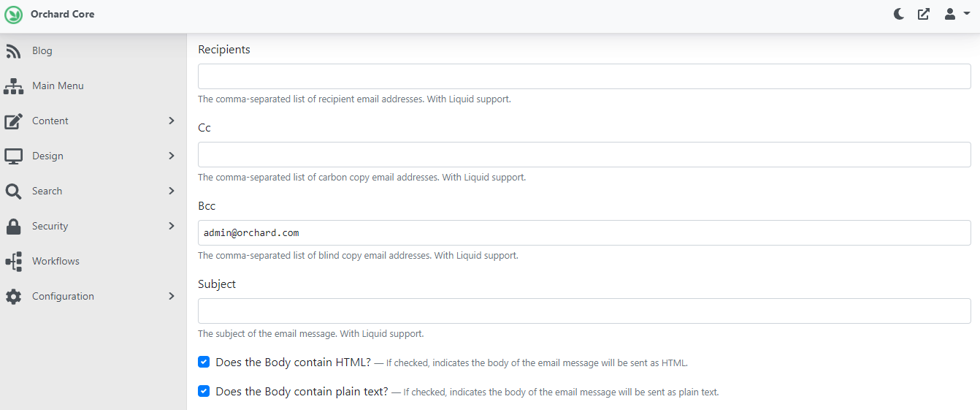This screenshot has height=410, width=980.
Task: Click the Main Menu sitemap icon
Action: (x=13, y=86)
